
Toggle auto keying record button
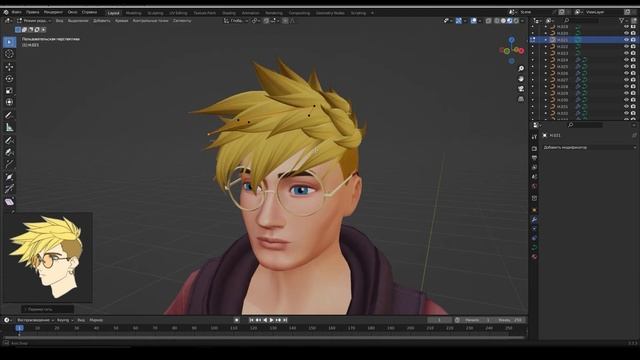[237, 320]
